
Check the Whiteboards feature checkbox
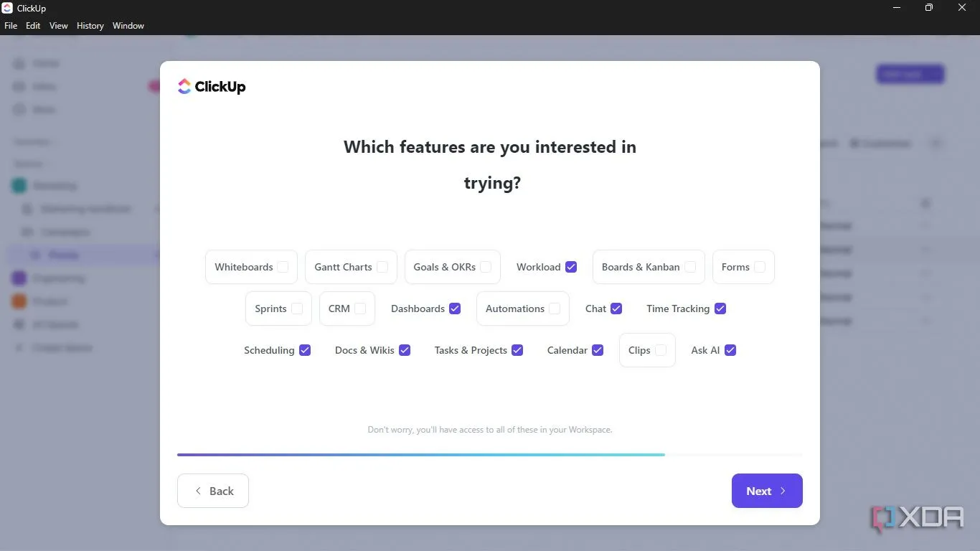click(283, 267)
